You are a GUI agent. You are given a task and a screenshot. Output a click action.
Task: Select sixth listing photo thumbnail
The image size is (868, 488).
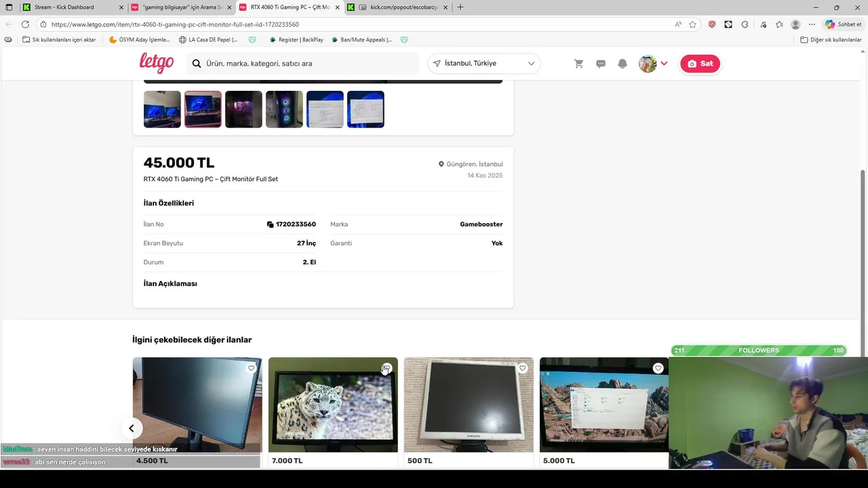coord(366,109)
